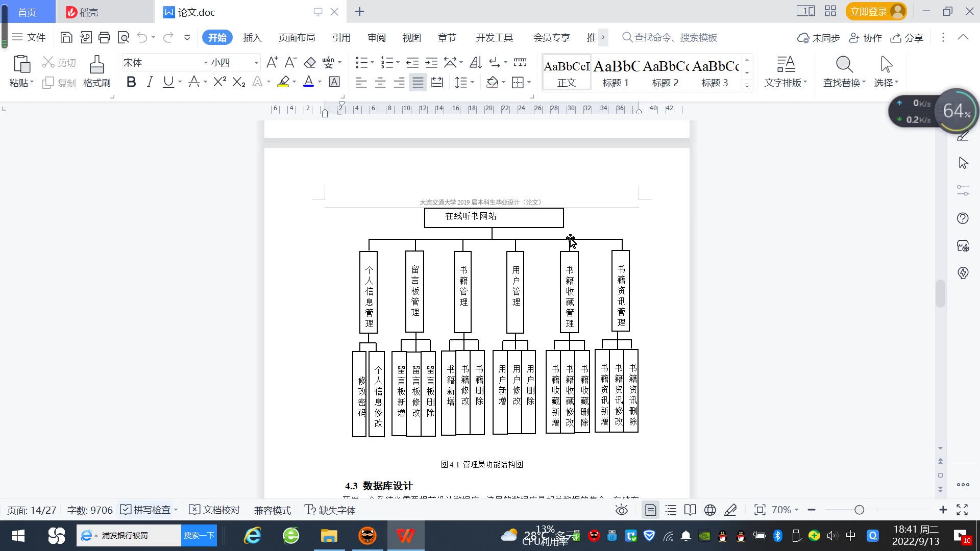Open font size dropdown 小四
Viewport: 980px width, 551px height.
256,63
